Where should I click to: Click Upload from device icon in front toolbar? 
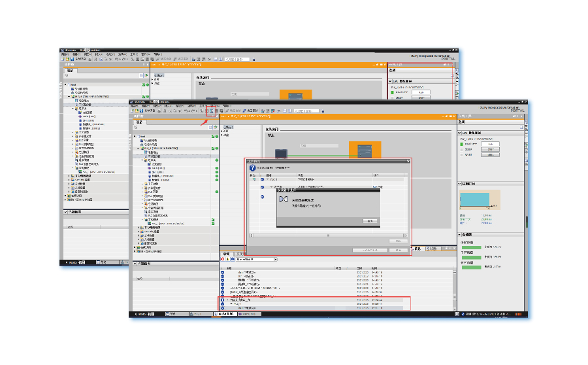[212, 111]
